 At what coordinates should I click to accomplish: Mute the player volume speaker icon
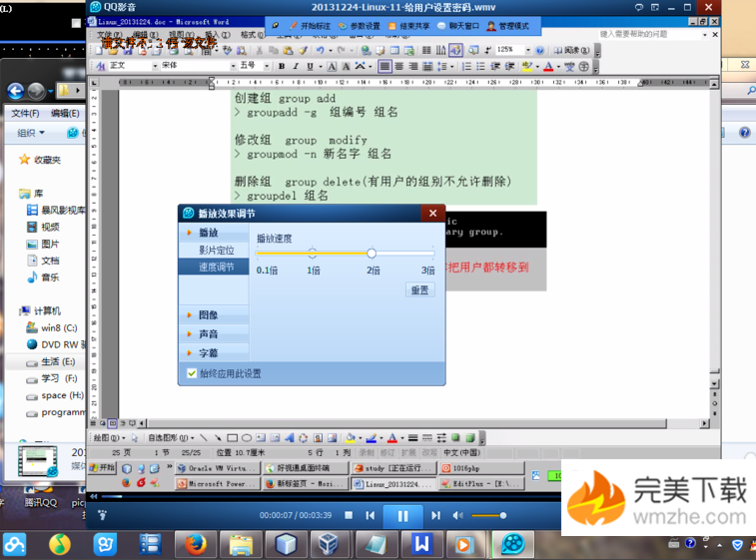457,515
